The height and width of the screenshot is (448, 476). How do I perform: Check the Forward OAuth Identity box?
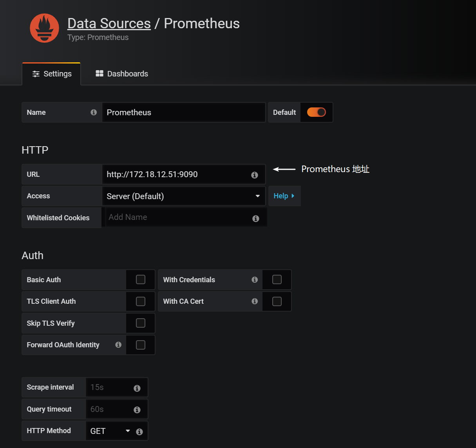(141, 345)
